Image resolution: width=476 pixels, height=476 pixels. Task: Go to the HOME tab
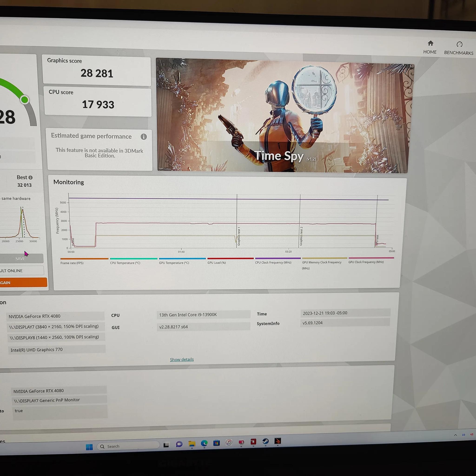point(430,47)
